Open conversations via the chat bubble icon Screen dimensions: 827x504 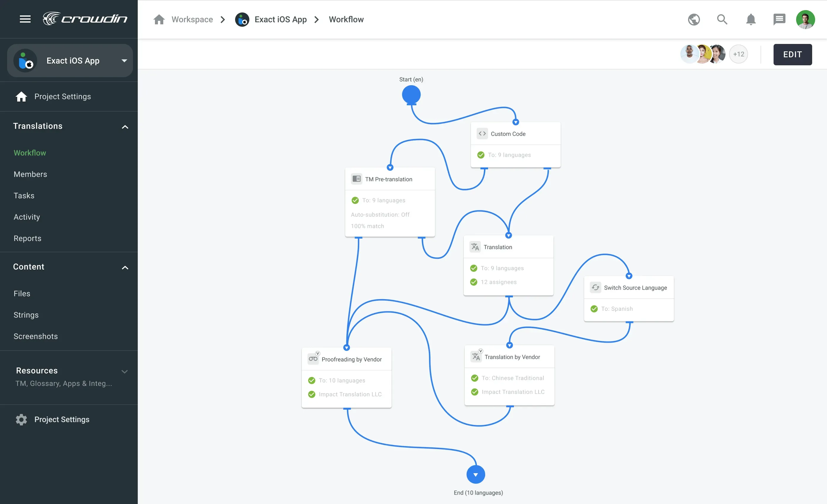779,19
